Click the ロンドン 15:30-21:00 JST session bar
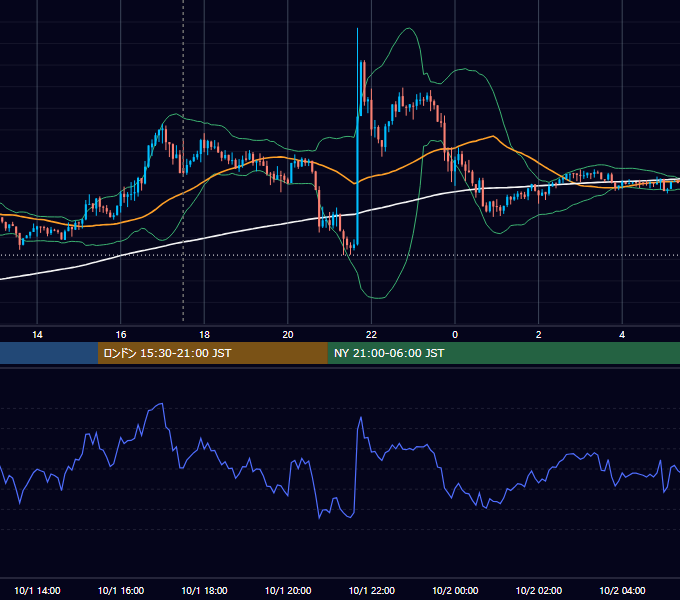 (212, 353)
